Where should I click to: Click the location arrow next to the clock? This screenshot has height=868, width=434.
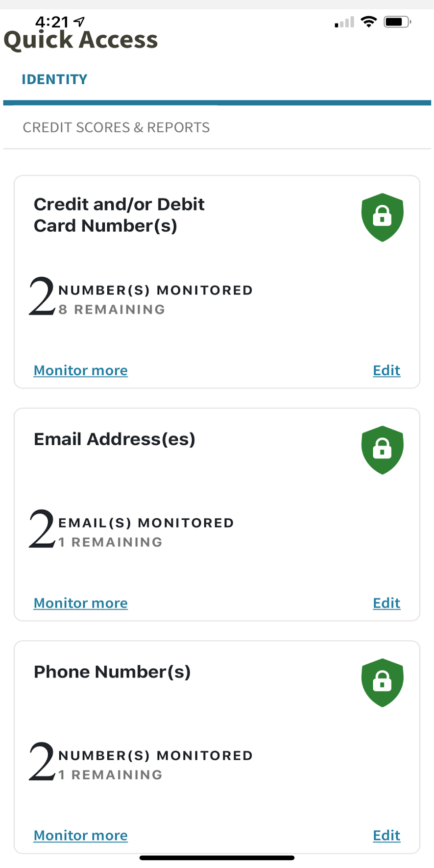tap(78, 21)
